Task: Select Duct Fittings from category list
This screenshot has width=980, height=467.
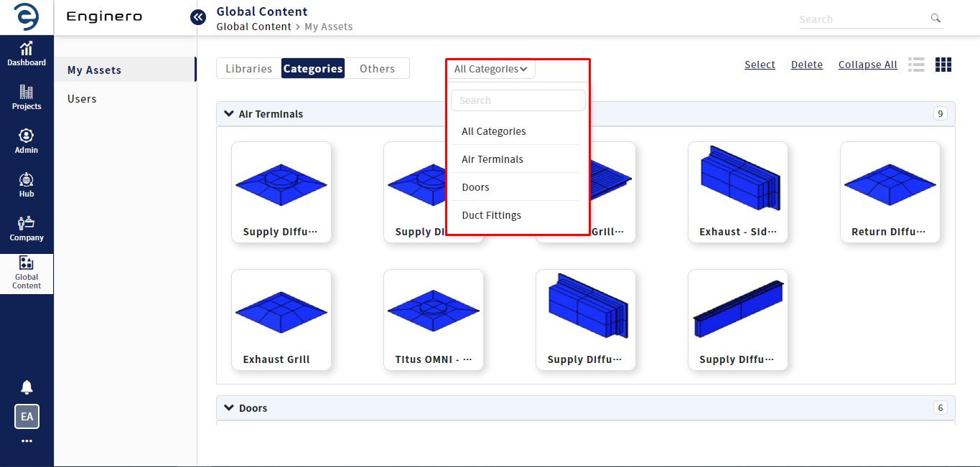Action: tap(492, 215)
